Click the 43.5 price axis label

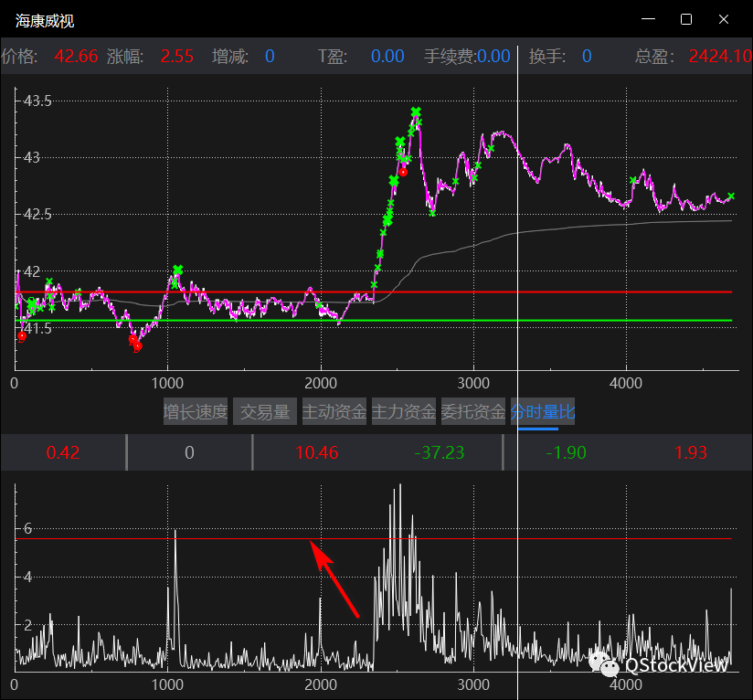tap(37, 101)
